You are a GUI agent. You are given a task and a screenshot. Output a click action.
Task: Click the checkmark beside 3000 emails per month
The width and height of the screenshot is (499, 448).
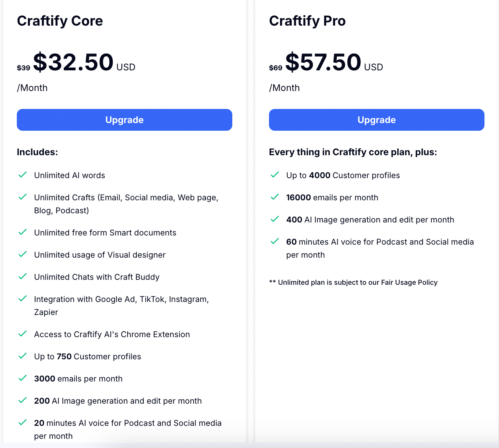pos(23,378)
